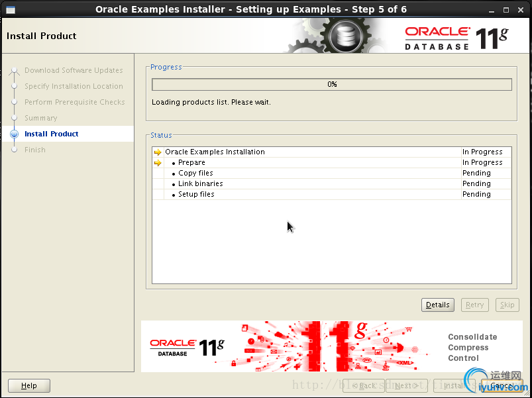Viewport: 532px width, 398px height.
Task: Select the Install Product step in the sidebar
Action: coord(52,134)
